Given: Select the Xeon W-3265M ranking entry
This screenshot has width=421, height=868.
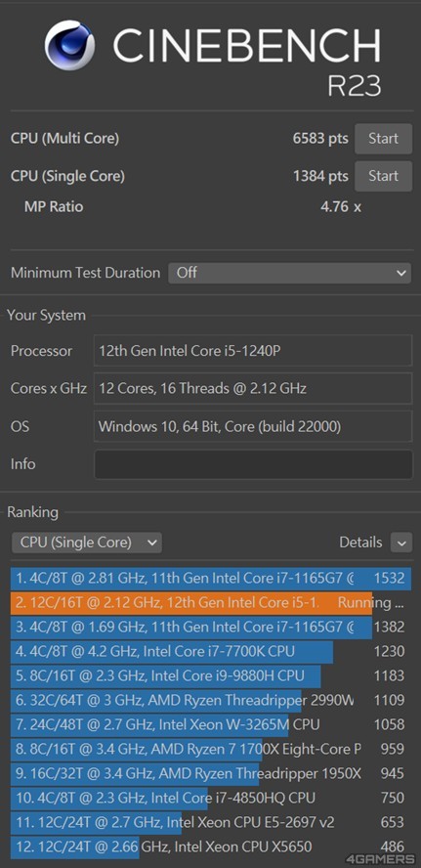Looking at the screenshot, I should click(211, 724).
